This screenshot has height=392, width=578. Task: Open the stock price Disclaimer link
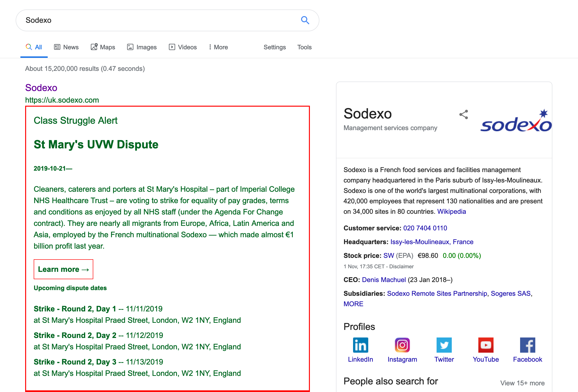pyautogui.click(x=401, y=266)
